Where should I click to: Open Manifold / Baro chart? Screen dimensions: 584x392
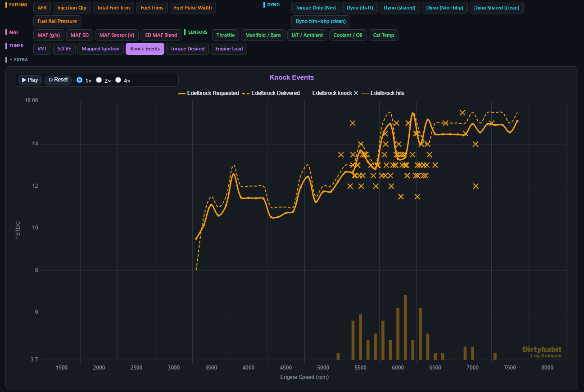pos(263,35)
